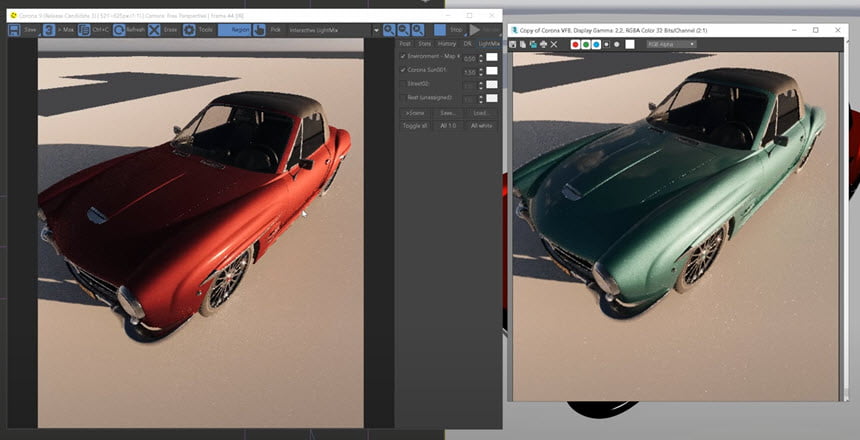Click the LightMix 'Save...' button
Image resolution: width=860 pixels, height=440 pixels.
point(449,113)
